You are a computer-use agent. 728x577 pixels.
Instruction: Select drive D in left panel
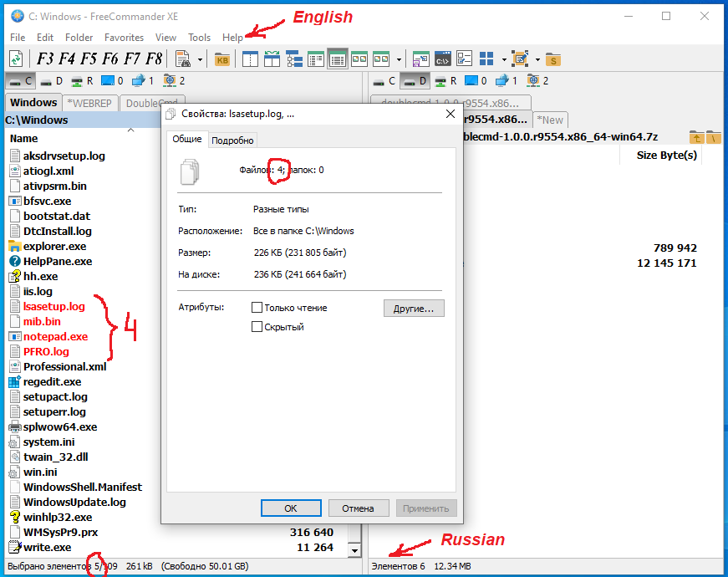click(52, 81)
